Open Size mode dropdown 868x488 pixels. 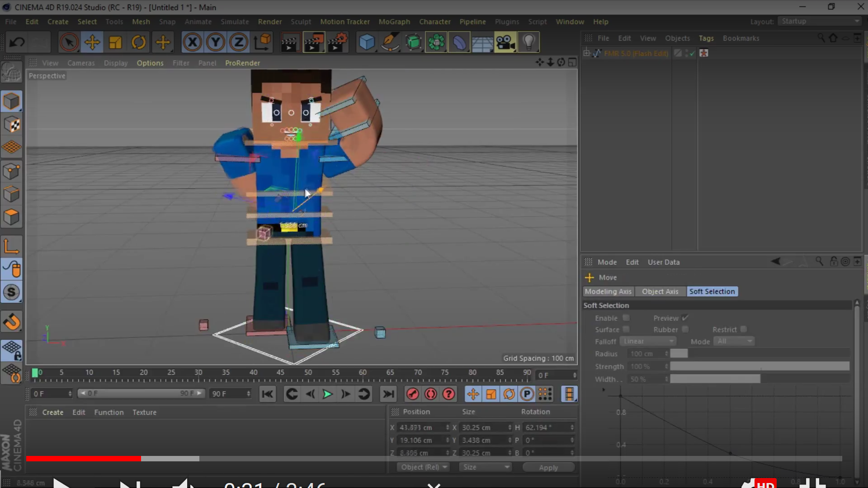tap(485, 467)
